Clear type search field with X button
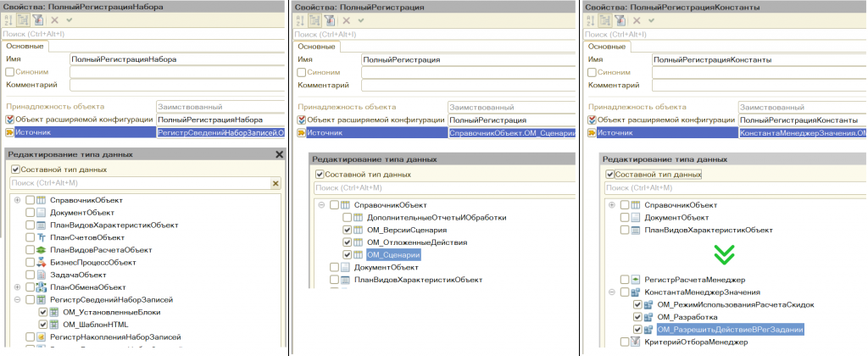Image resolution: width=868 pixels, height=356 pixels. click(x=275, y=184)
